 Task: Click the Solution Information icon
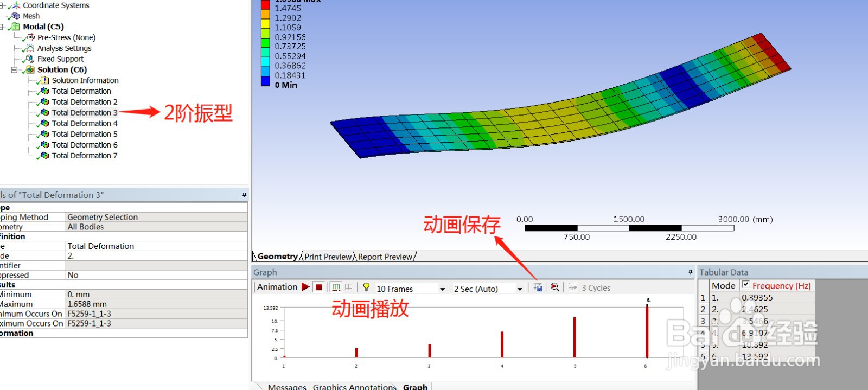[45, 80]
